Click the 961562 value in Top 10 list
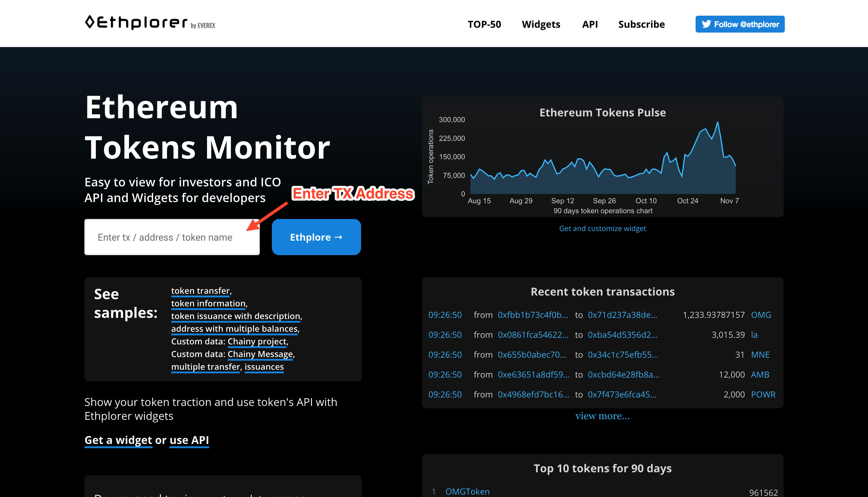 click(763, 492)
